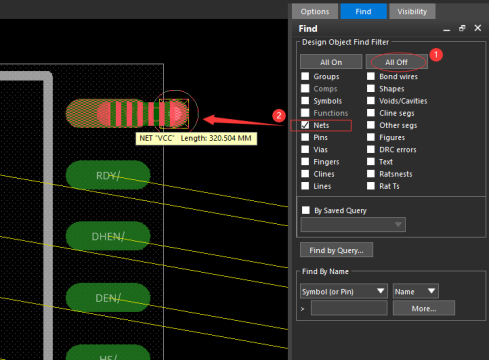The image size is (489, 361).
Task: Enable the Bond wires checkbox
Action: click(x=371, y=76)
